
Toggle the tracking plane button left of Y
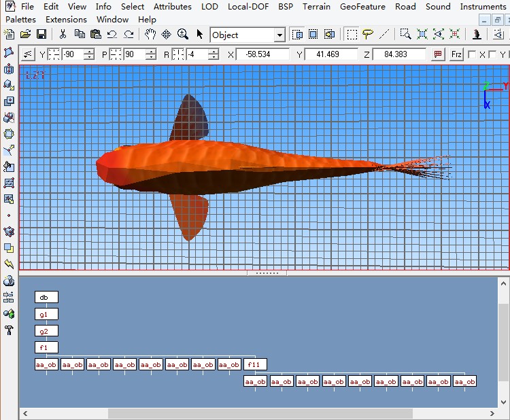(x=28, y=54)
